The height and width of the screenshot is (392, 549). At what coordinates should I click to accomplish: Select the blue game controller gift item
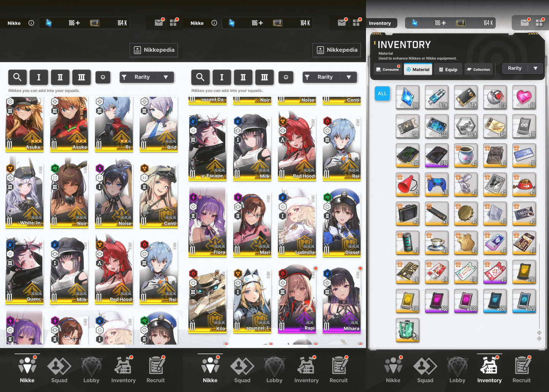[437, 184]
